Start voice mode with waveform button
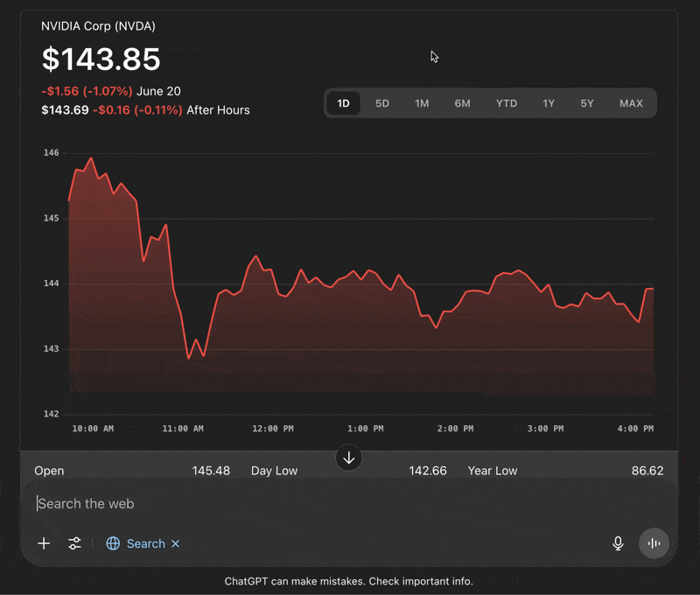The image size is (700, 595). (x=654, y=543)
